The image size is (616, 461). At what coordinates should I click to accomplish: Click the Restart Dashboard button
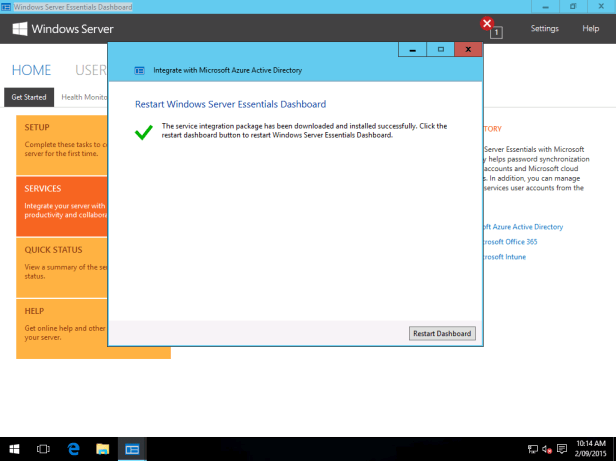(442, 333)
